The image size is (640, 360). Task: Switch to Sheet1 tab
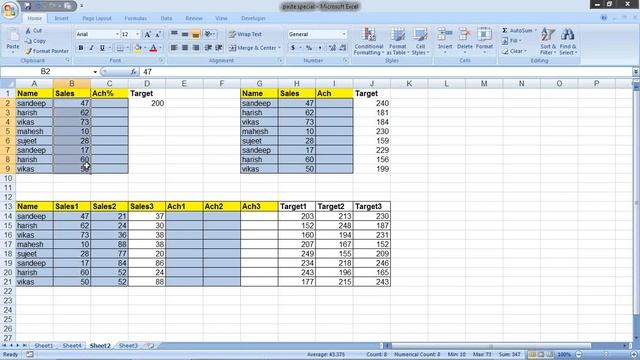(43, 346)
